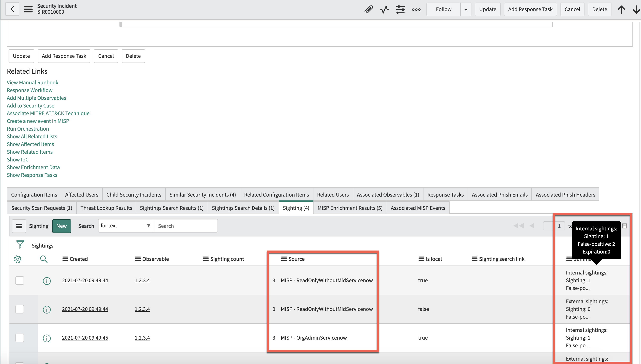Go to previous record up arrow

coord(621,9)
